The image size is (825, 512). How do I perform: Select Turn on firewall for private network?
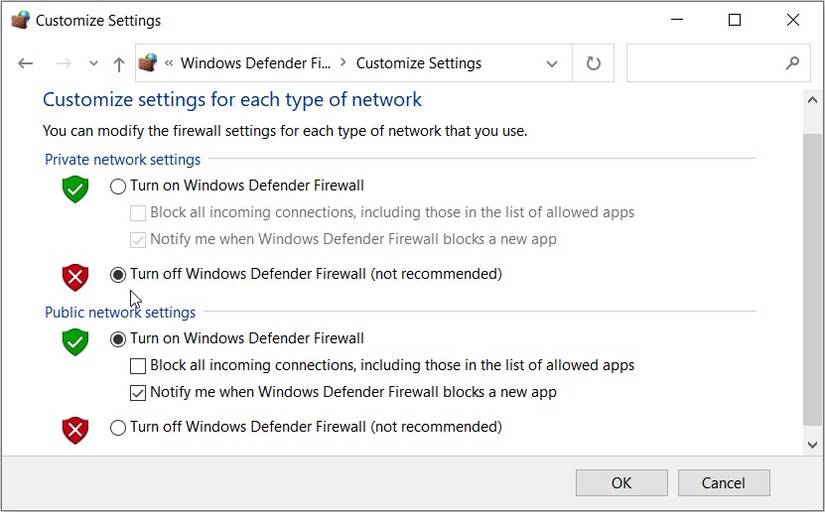click(x=118, y=186)
